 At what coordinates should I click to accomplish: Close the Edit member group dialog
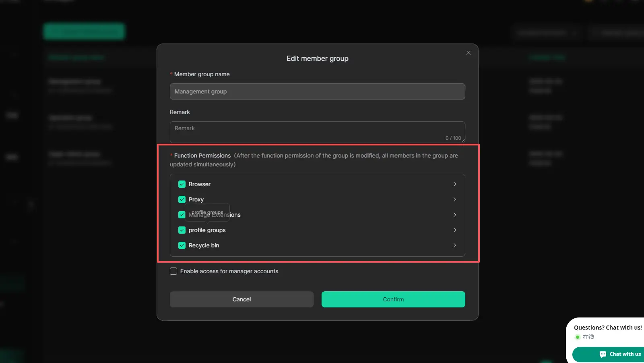coord(469,53)
